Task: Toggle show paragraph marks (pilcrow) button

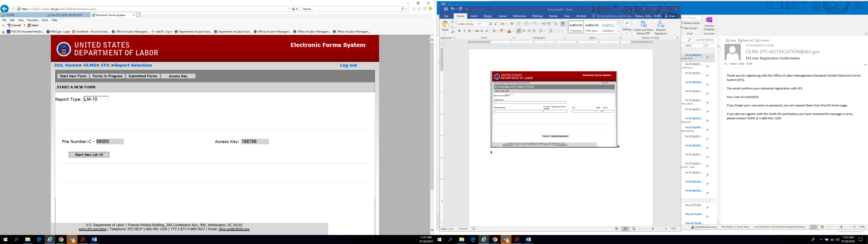Action: pos(563,24)
